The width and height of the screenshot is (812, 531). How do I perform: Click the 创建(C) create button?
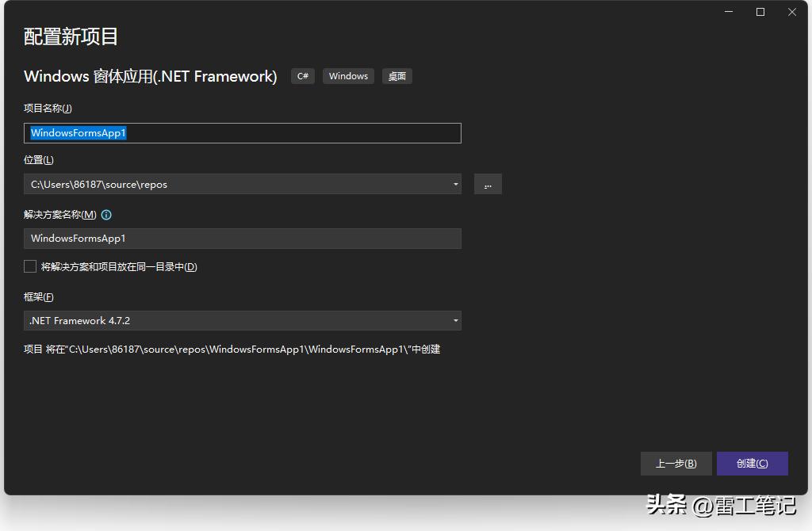(752, 464)
